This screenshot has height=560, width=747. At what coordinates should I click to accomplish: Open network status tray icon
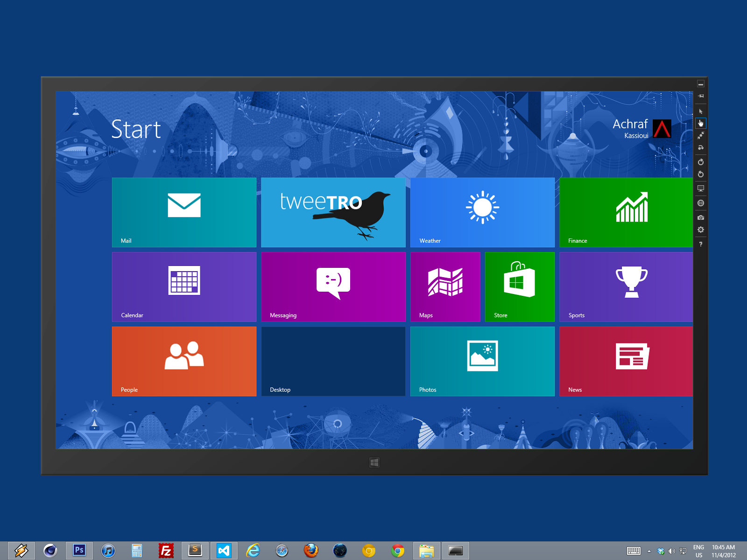(x=683, y=551)
